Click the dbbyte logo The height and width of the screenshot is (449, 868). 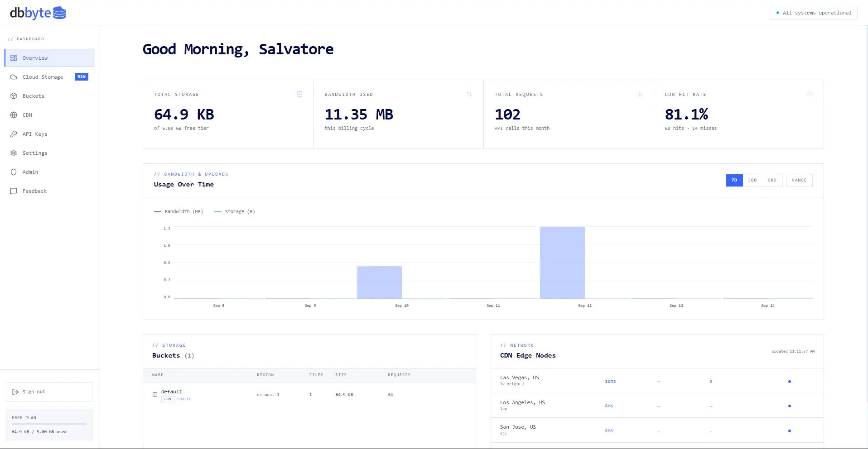pyautogui.click(x=38, y=13)
